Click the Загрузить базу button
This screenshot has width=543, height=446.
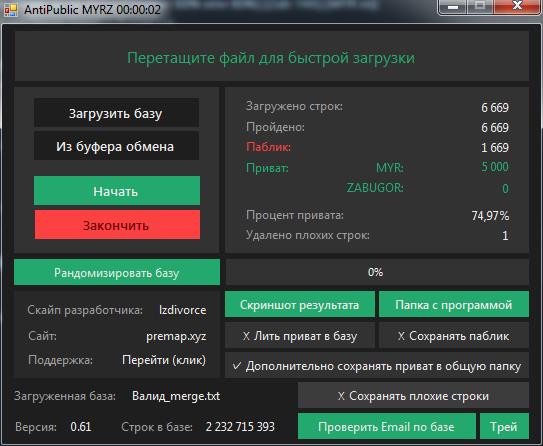click(116, 113)
